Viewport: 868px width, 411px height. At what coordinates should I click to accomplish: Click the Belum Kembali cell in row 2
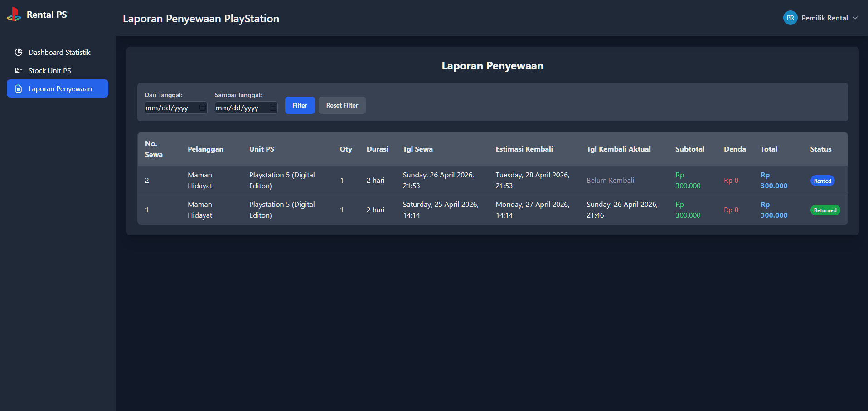tap(611, 180)
